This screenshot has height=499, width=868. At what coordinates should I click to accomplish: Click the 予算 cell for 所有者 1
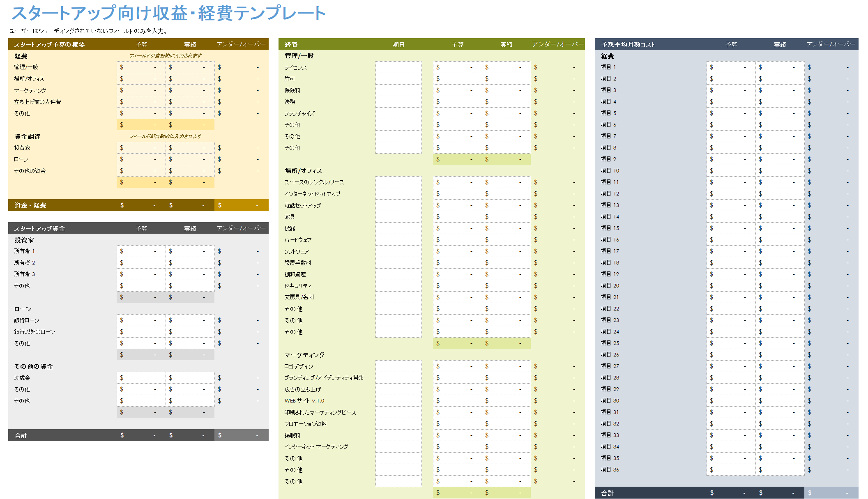click(x=141, y=251)
